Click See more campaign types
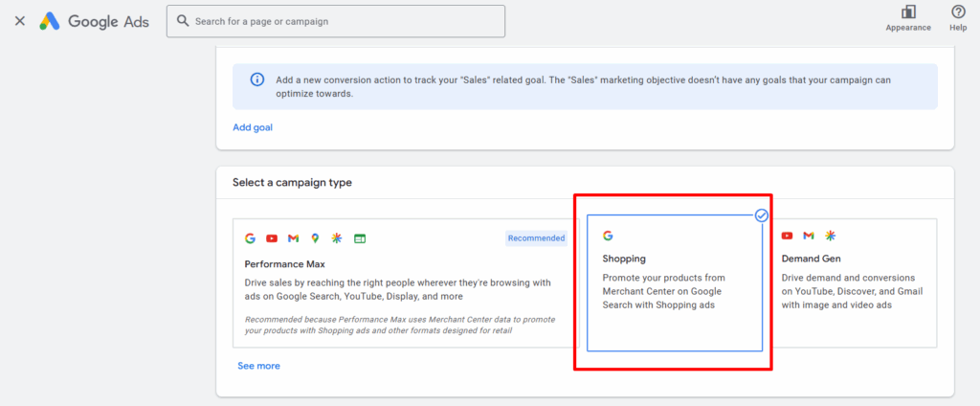The width and height of the screenshot is (980, 406). point(258,366)
